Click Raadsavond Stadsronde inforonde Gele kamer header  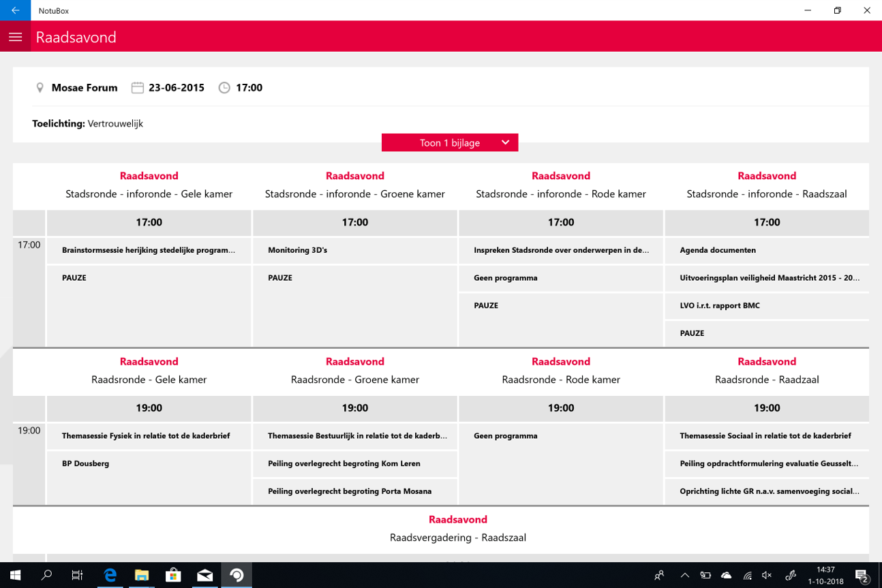[x=149, y=185]
